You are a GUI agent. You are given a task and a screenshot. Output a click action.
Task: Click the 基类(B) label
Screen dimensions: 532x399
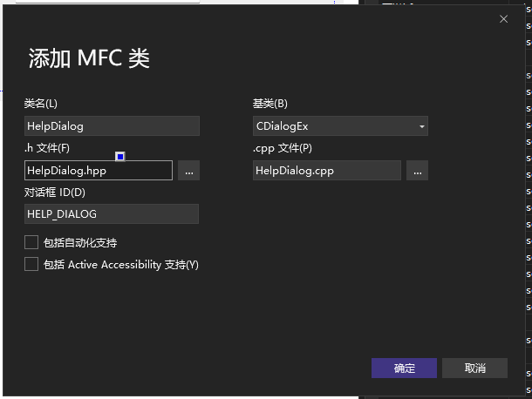(269, 104)
